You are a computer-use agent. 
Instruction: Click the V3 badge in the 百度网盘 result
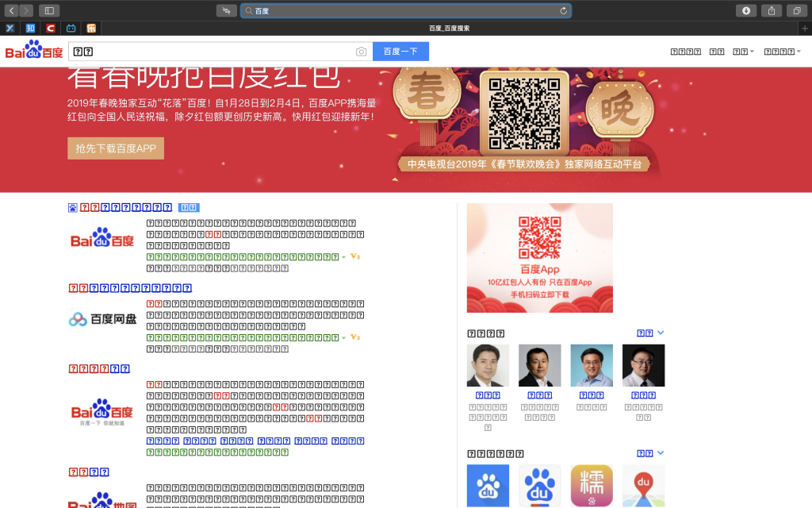(x=355, y=337)
